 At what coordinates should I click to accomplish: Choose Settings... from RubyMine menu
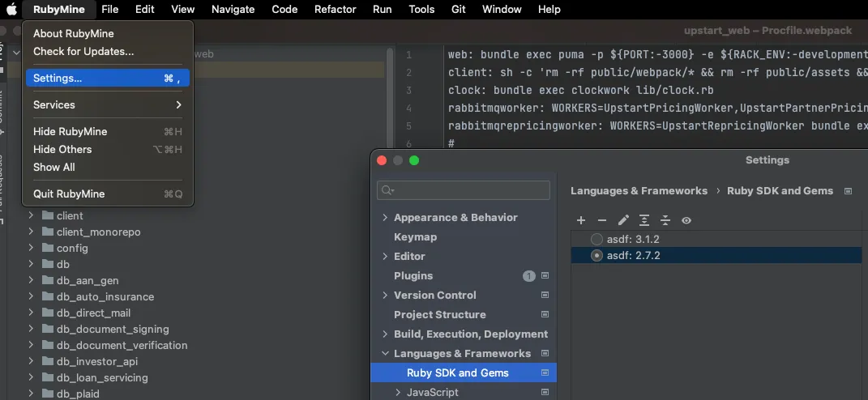click(108, 78)
